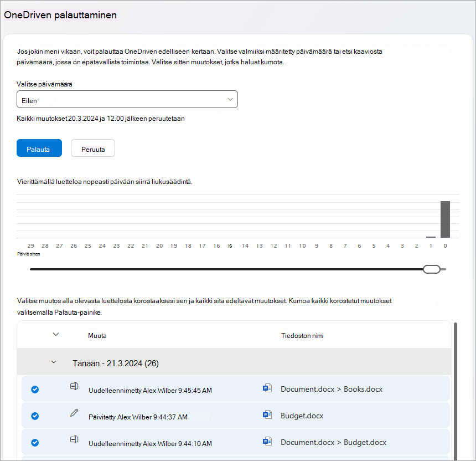The width and height of the screenshot is (476, 461).
Task: Click chart axis label 29 days ago
Action: click(x=30, y=245)
